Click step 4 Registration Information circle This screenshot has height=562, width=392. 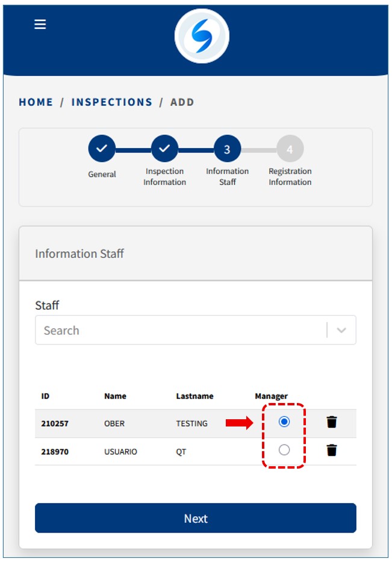(x=290, y=149)
